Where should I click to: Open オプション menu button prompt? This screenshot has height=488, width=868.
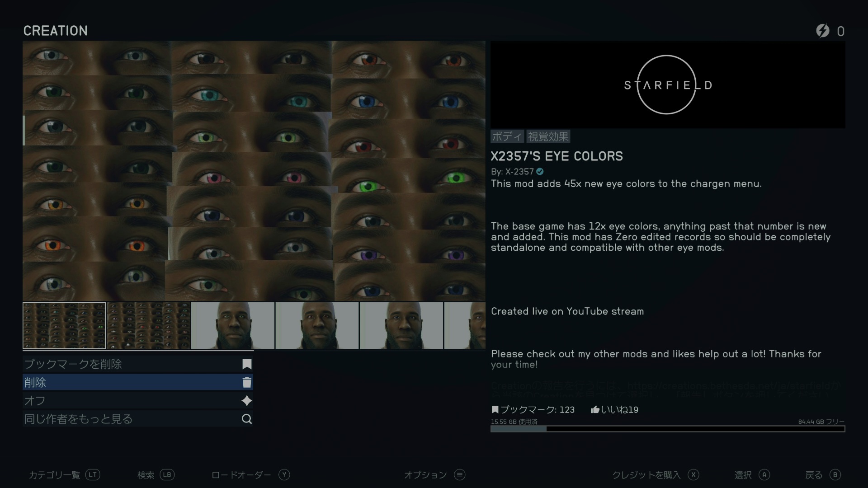[x=460, y=475]
